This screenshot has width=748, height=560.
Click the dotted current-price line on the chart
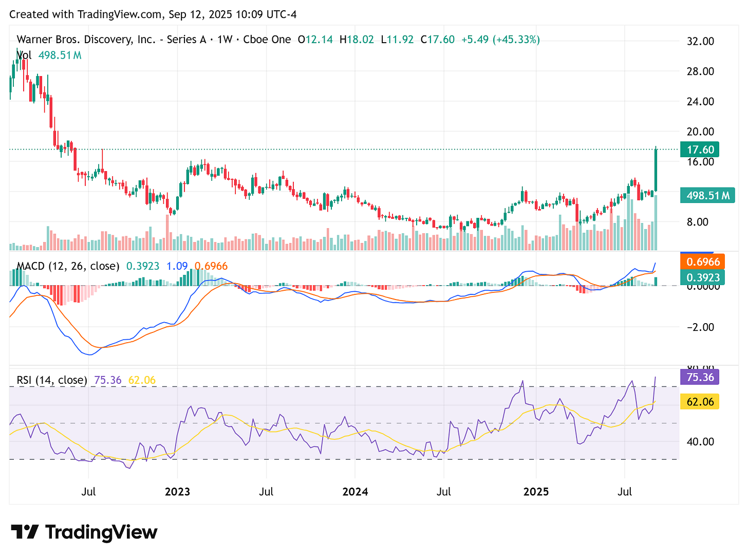point(360,149)
